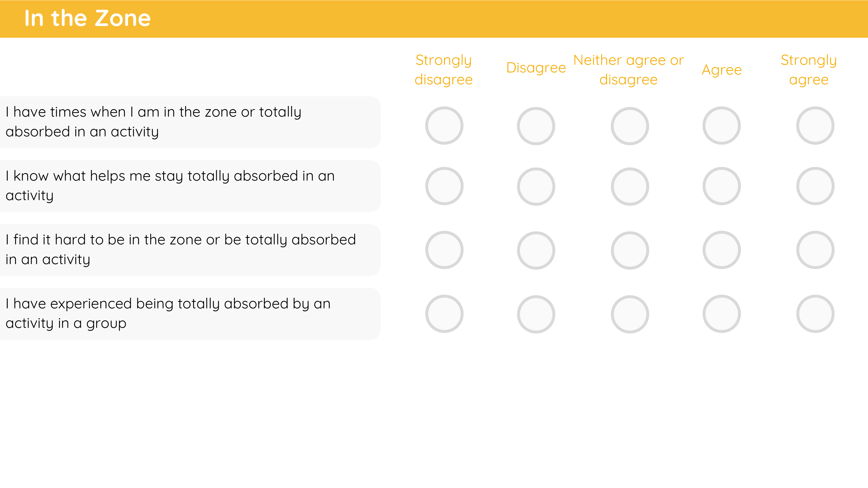Select Strongly disagree for group activity statement

click(444, 314)
